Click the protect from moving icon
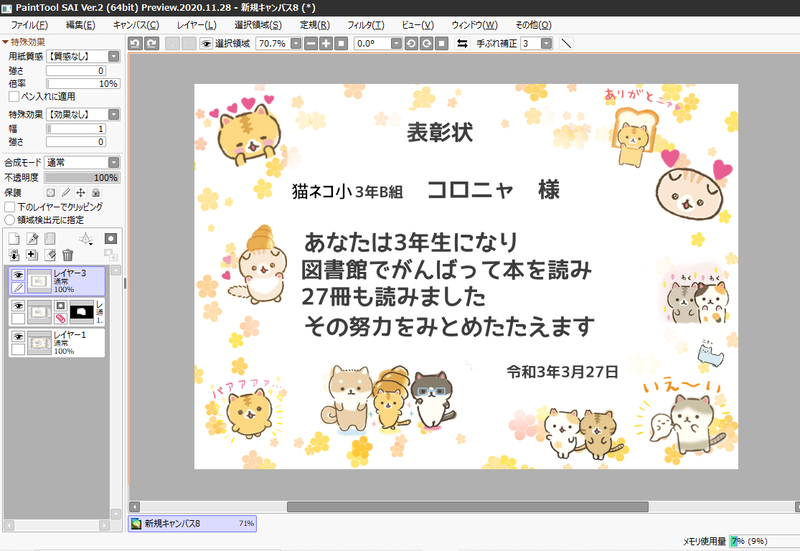800x551 pixels. click(81, 192)
